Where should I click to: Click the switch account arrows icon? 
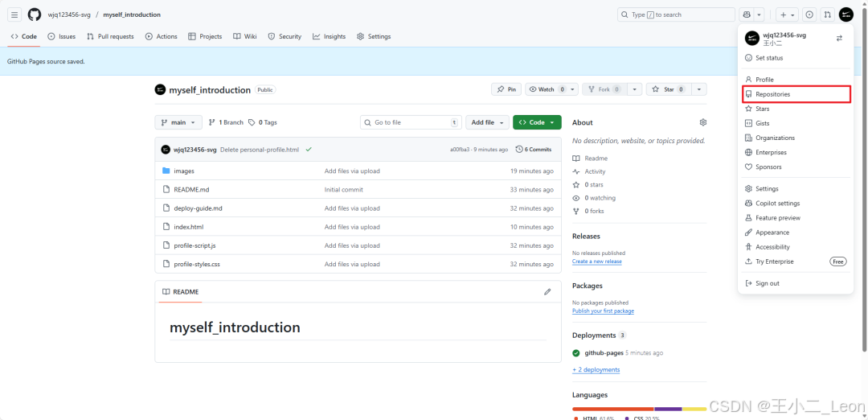[839, 39]
